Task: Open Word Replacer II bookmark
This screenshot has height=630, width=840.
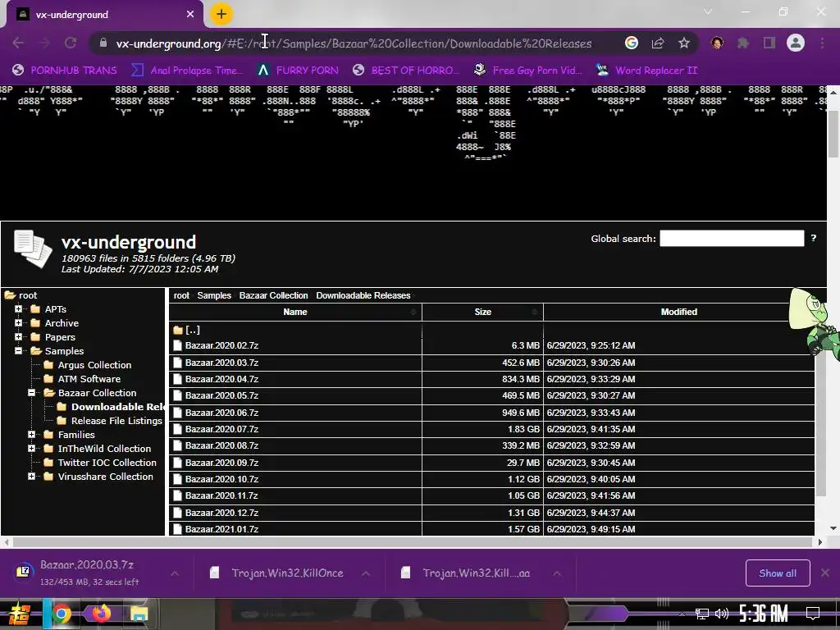Action: pyautogui.click(x=647, y=71)
